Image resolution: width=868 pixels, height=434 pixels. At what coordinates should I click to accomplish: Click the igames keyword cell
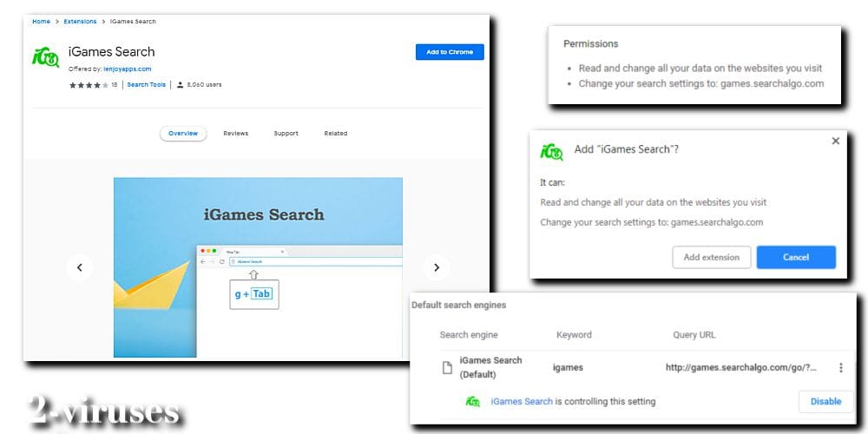pyautogui.click(x=568, y=367)
